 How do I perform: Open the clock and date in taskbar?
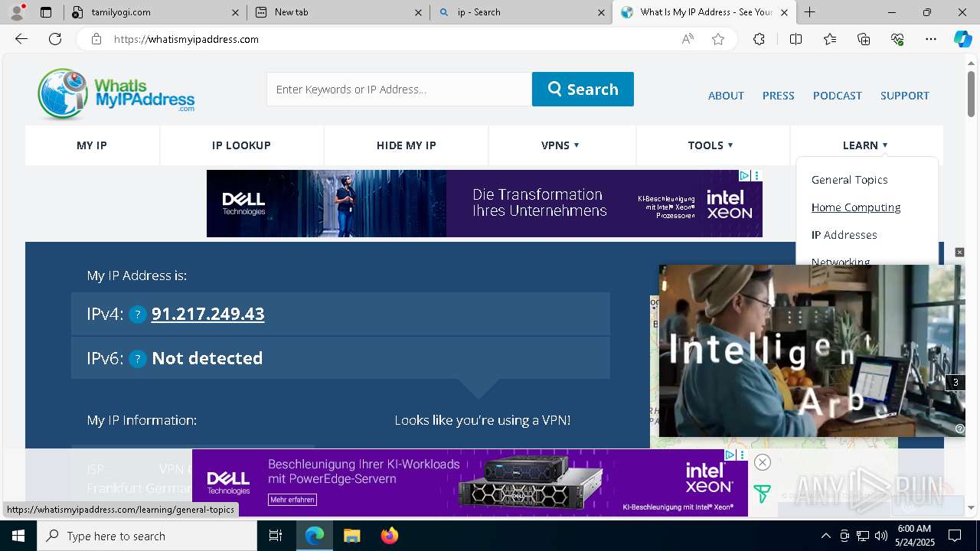914,536
